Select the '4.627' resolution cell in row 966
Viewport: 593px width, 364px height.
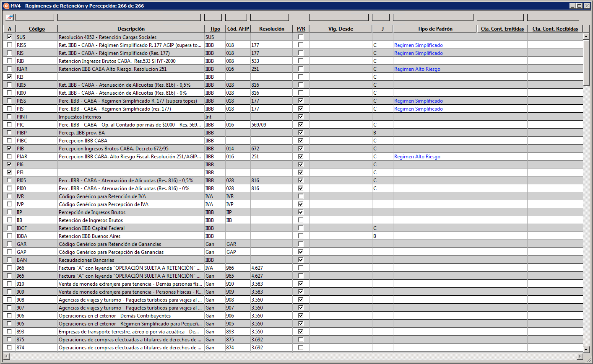(x=271, y=268)
